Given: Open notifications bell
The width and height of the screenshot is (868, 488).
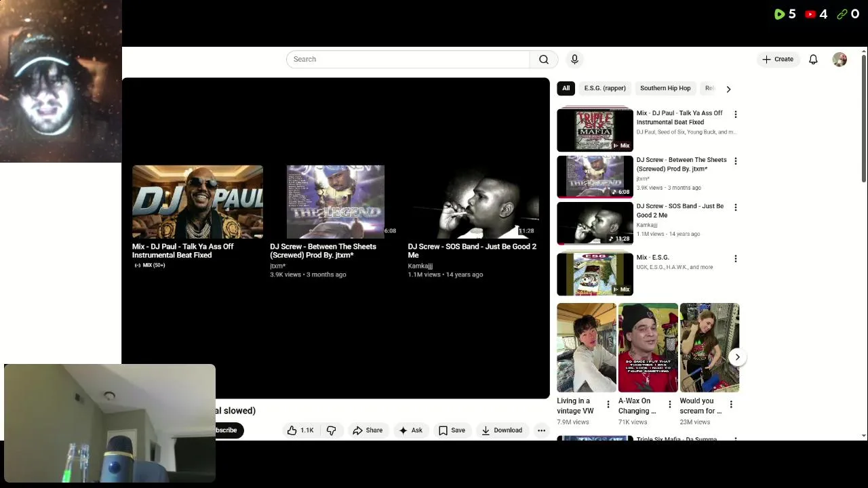Looking at the screenshot, I should (813, 60).
